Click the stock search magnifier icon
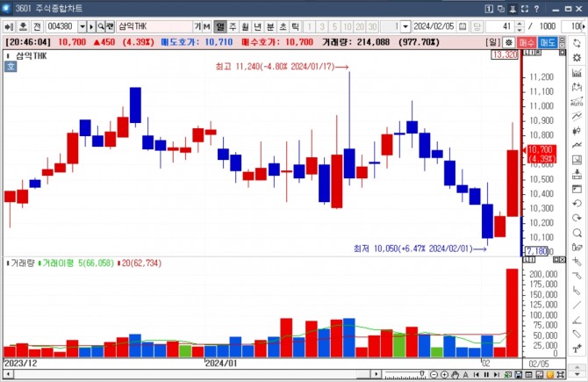This screenshot has height=382, width=588. point(101,26)
